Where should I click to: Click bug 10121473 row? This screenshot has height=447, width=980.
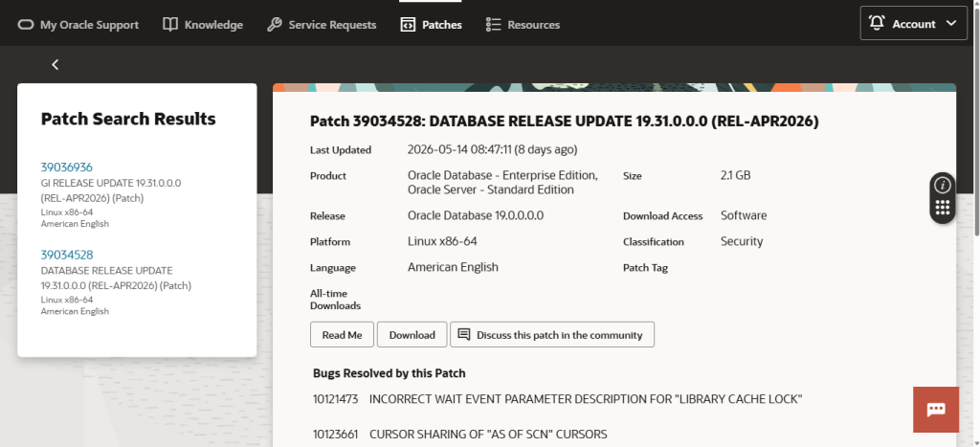(558, 399)
